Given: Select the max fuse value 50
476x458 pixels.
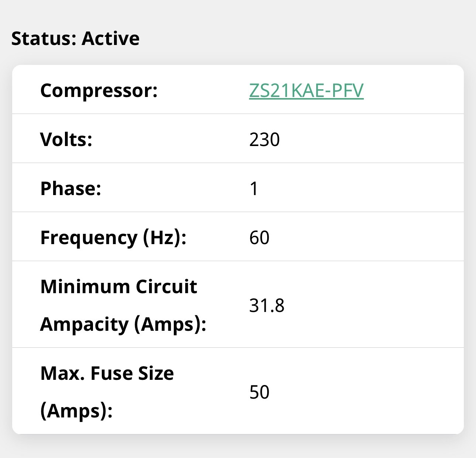Looking at the screenshot, I should (259, 392).
